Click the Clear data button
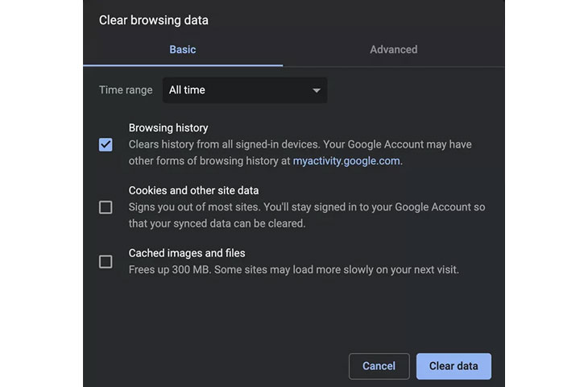588x387 pixels. tap(453, 366)
